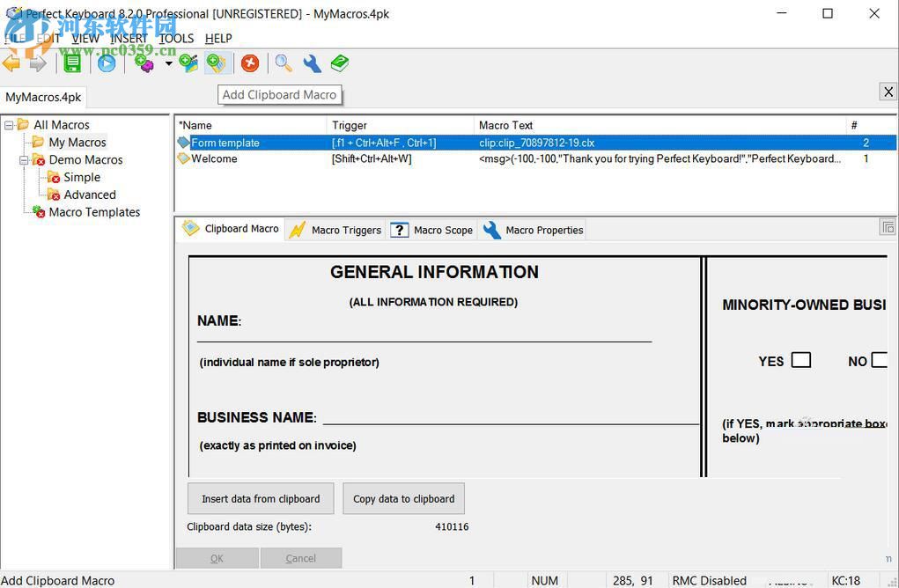Click the Add Clipboard Macro toolbar icon
The height and width of the screenshot is (588, 899).
tap(216, 63)
